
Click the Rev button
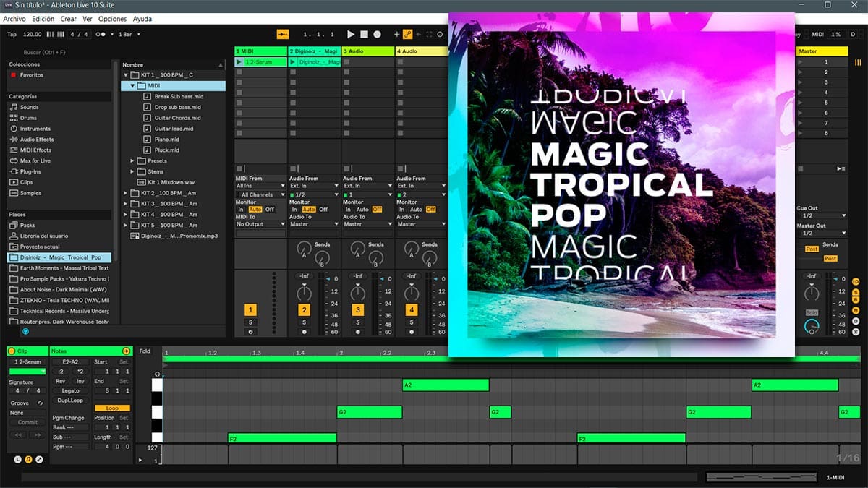point(61,381)
